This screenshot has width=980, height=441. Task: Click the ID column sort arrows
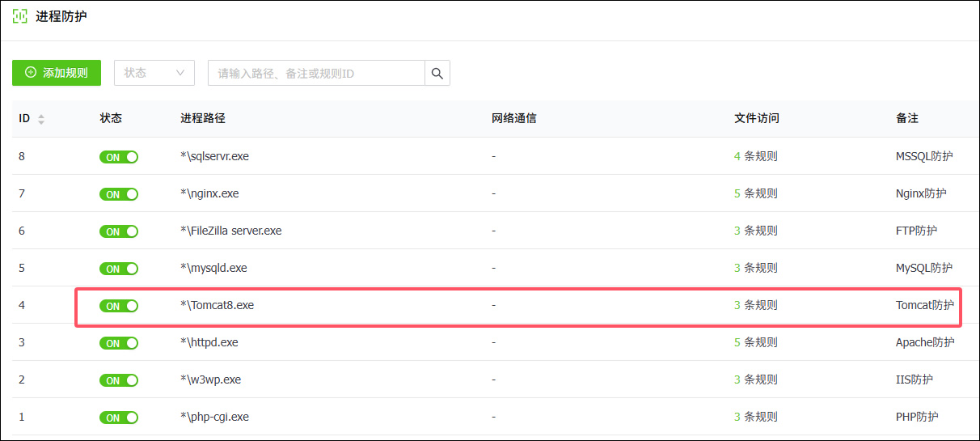pos(41,119)
